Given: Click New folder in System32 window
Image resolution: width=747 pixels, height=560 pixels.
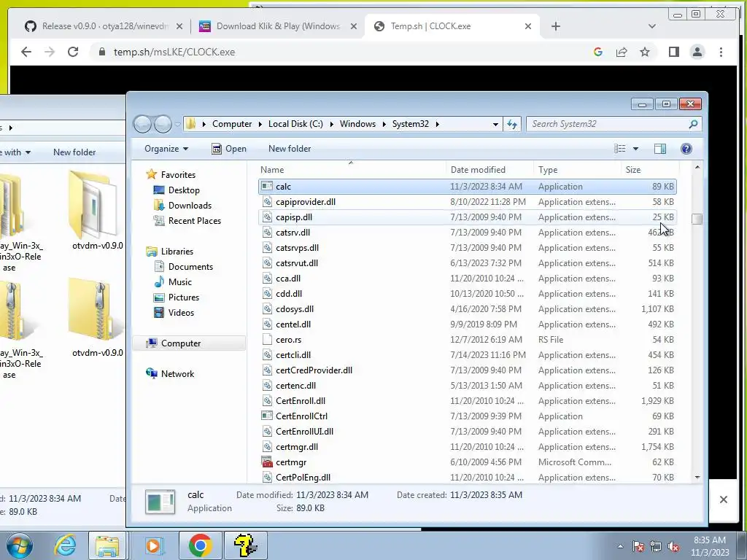Looking at the screenshot, I should pyautogui.click(x=290, y=149).
